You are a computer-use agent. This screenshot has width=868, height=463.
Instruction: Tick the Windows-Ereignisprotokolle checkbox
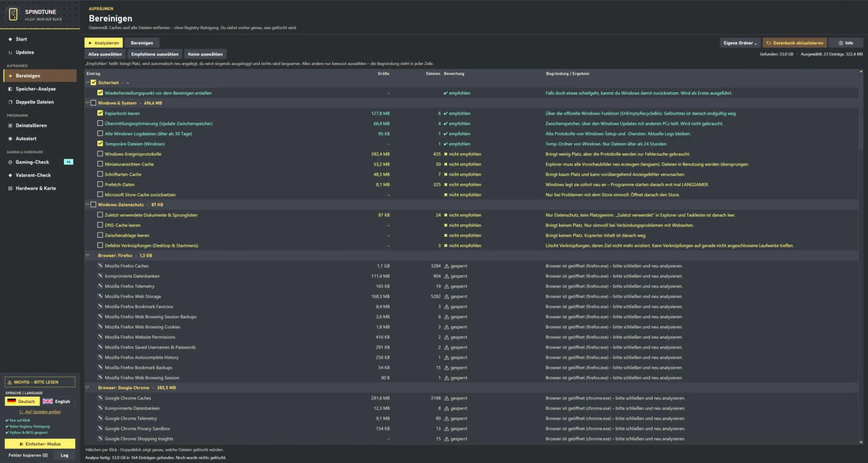pos(100,154)
